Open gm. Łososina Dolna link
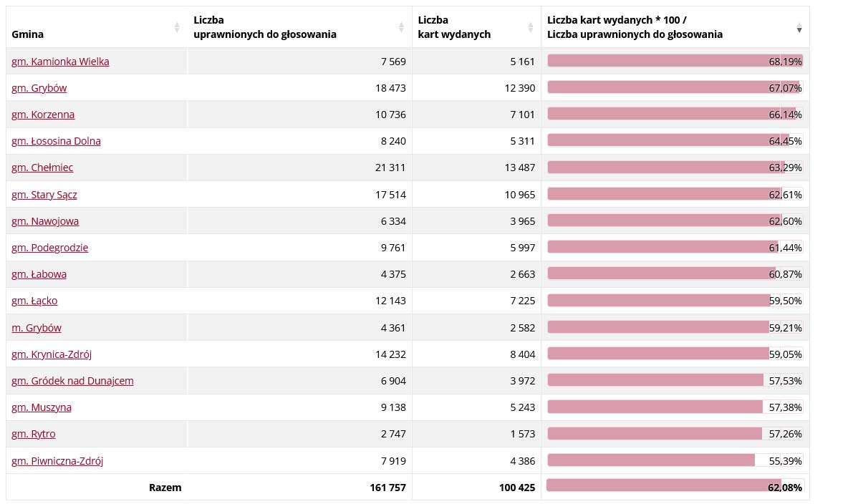 tap(56, 141)
